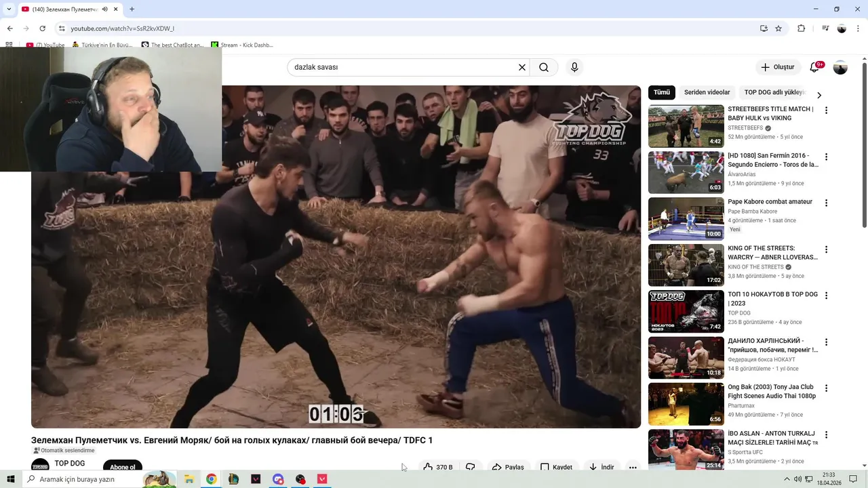Open options for Ong Bak 2003 video
Viewport: 868px width, 488px height.
pos(826,388)
